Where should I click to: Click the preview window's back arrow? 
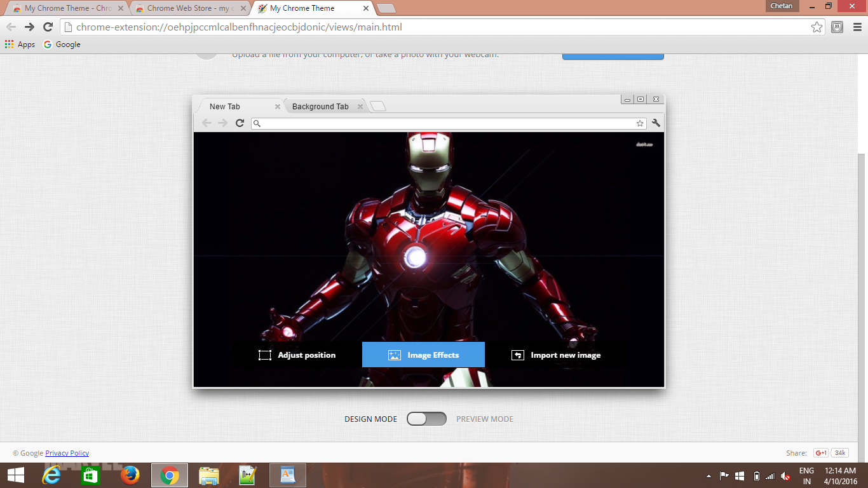point(207,123)
